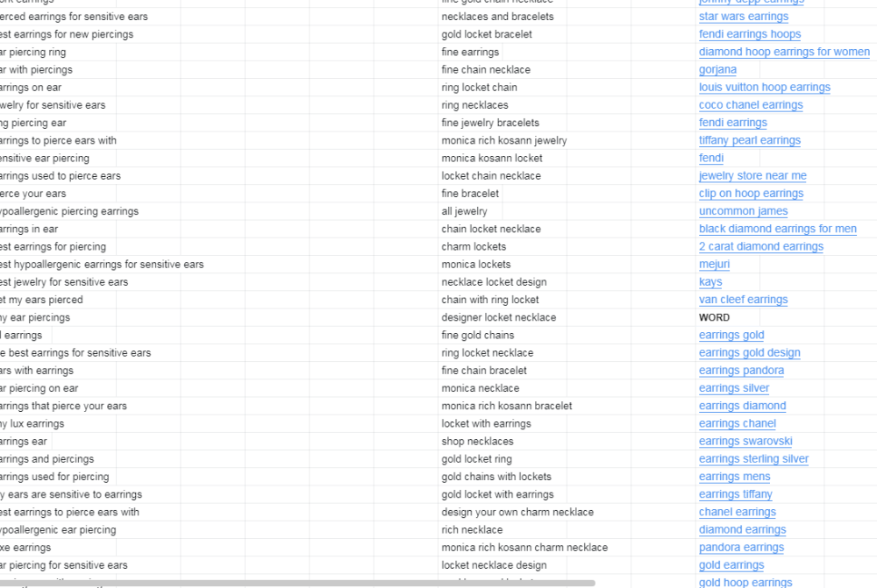877x588 pixels.
Task: Click the "chain locket necklace" cell
Action: (491, 230)
